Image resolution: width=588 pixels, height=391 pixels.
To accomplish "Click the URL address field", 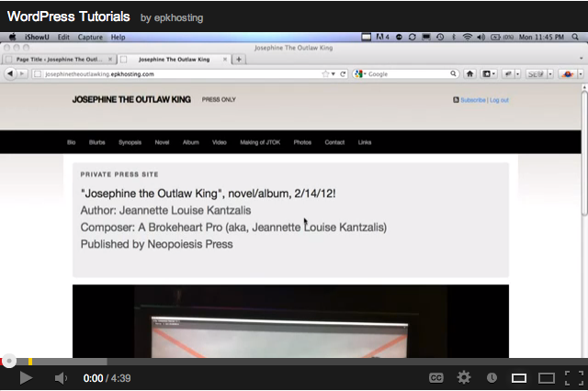I will [175, 73].
